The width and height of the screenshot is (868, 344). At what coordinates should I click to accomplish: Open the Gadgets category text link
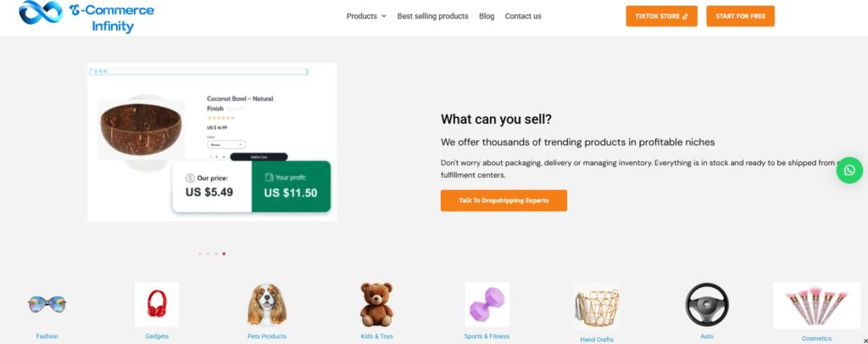(157, 336)
